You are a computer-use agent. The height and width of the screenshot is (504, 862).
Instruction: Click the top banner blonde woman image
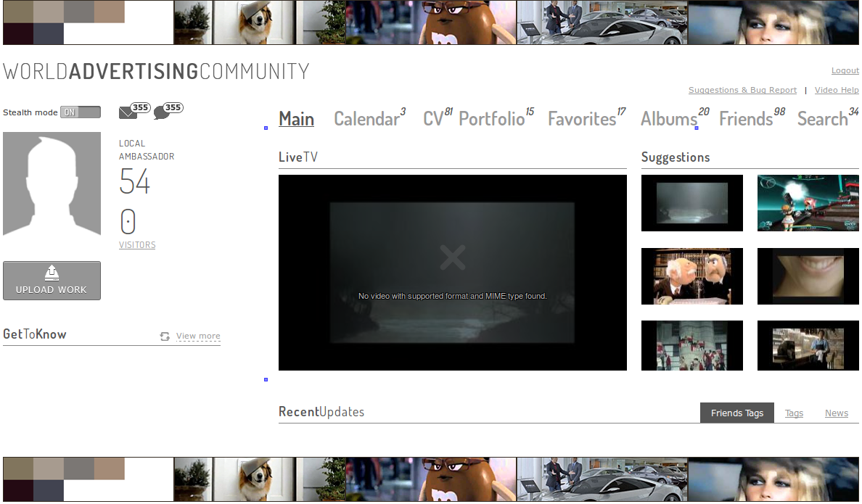click(x=773, y=22)
